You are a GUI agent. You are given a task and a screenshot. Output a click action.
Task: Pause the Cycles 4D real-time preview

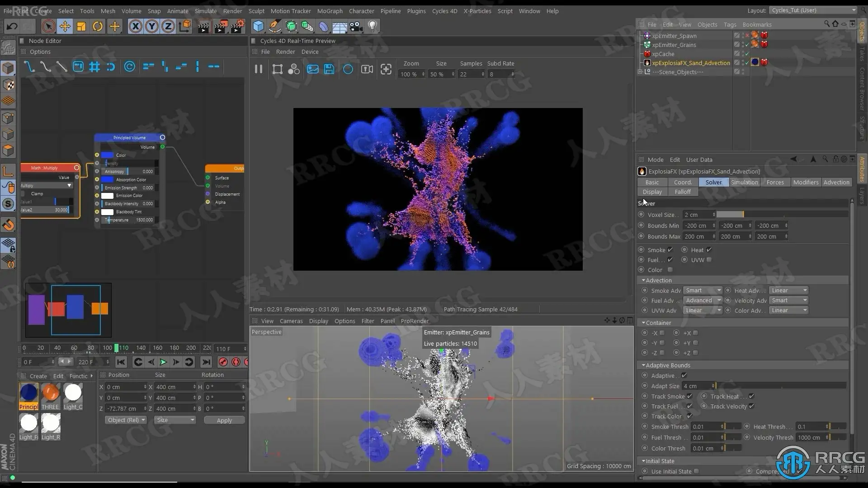258,69
